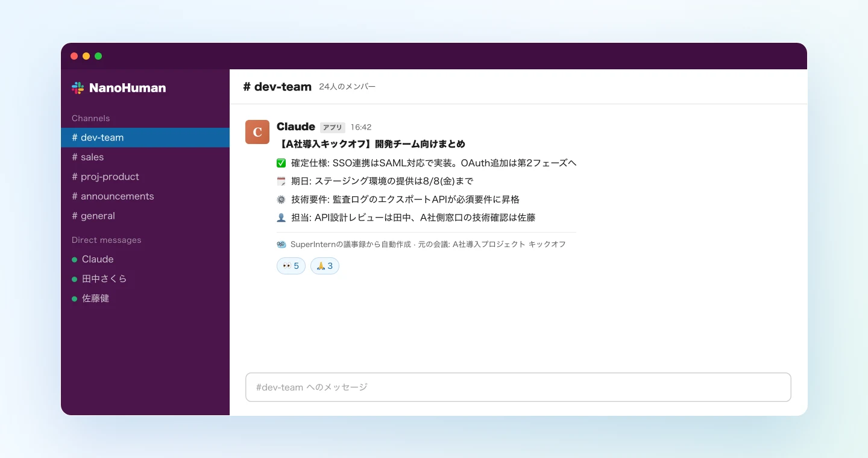Maximize the window with the green button

(x=98, y=56)
